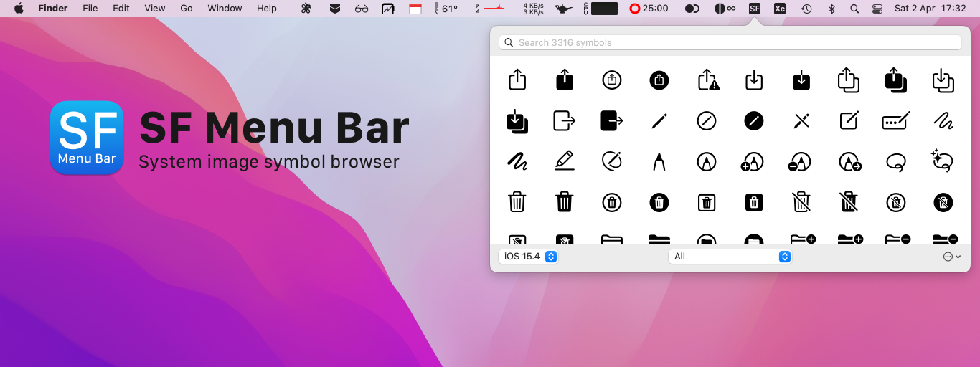
Task: Pick the share symbol in filled black circle
Action: click(x=659, y=80)
